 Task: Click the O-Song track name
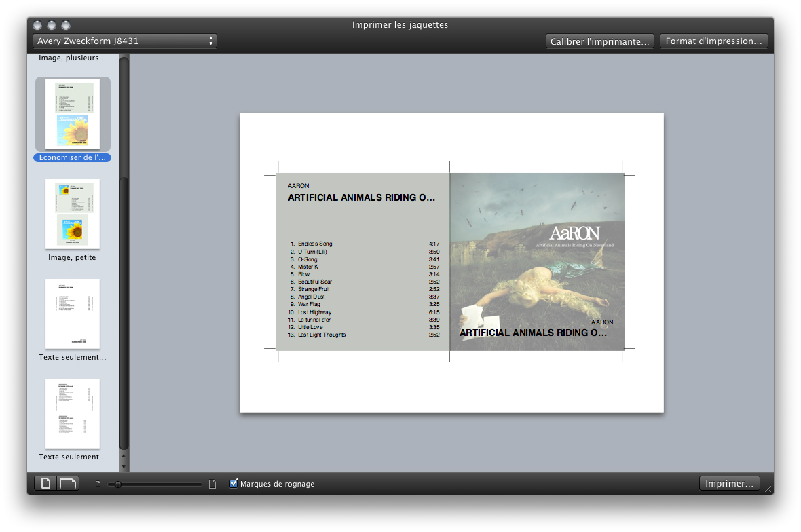[x=308, y=259]
